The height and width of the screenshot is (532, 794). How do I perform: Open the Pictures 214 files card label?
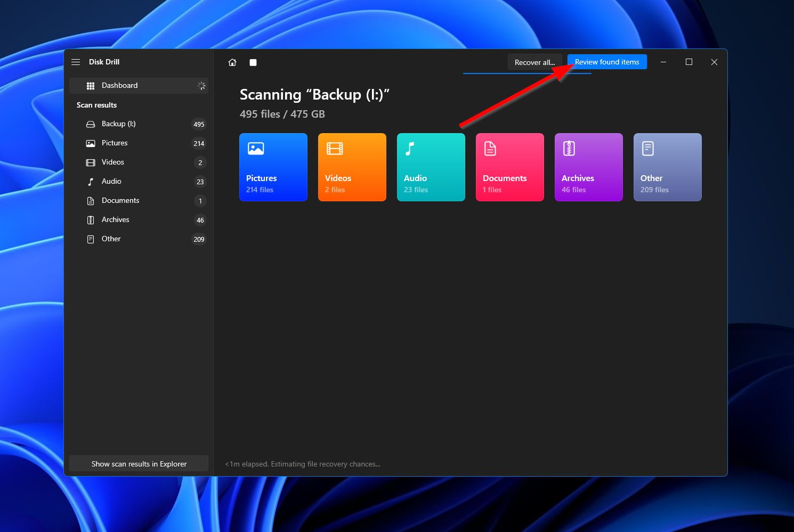tap(261, 183)
